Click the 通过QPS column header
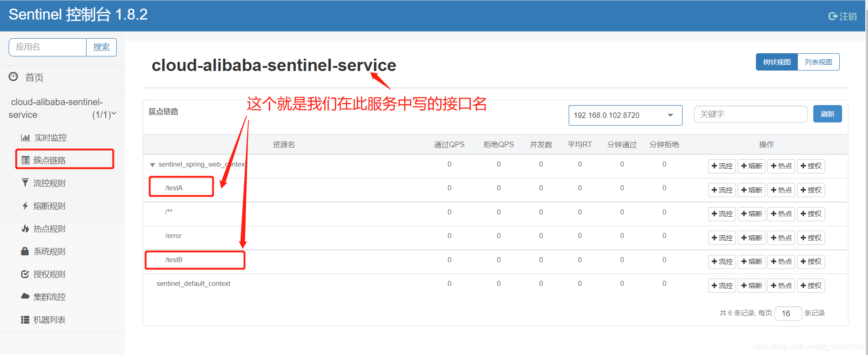Image resolution: width=868 pixels, height=355 pixels. pos(449,144)
